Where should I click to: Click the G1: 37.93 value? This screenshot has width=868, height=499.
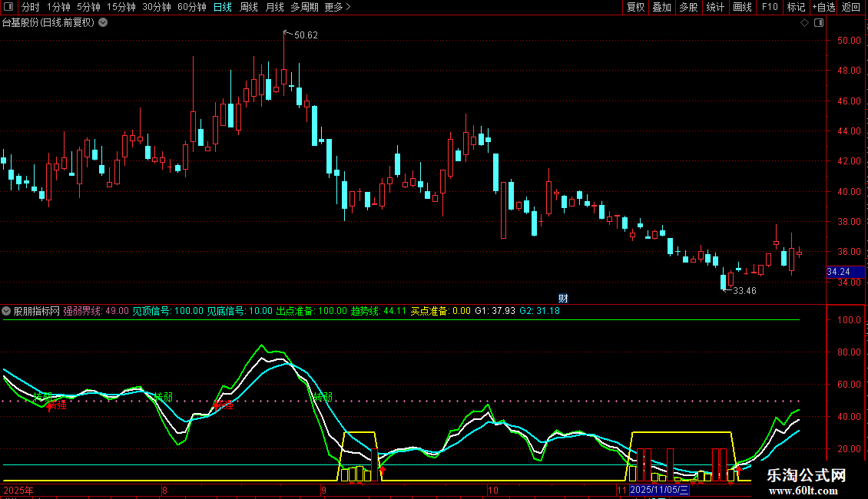(x=495, y=311)
